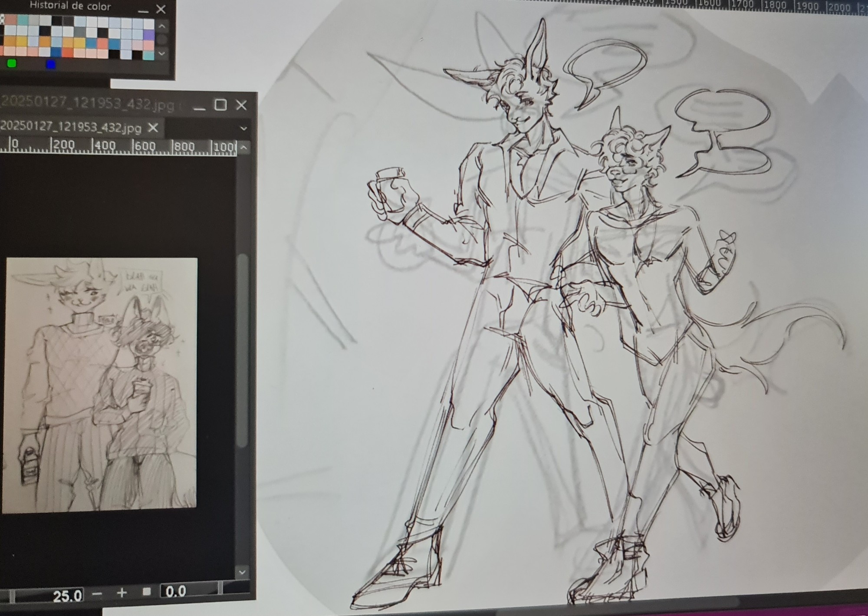This screenshot has width=868, height=616.
Task: Pick the bright green swatch below the palette
Action: click(12, 64)
